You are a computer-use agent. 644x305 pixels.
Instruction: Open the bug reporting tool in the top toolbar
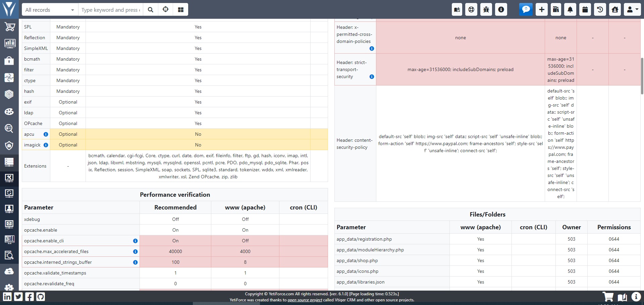point(486,9)
